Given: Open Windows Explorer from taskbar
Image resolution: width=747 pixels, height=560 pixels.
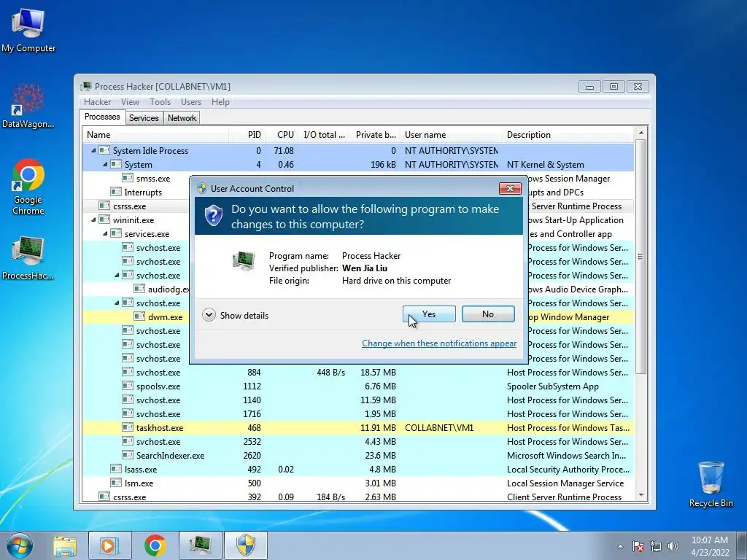Looking at the screenshot, I should [x=65, y=545].
